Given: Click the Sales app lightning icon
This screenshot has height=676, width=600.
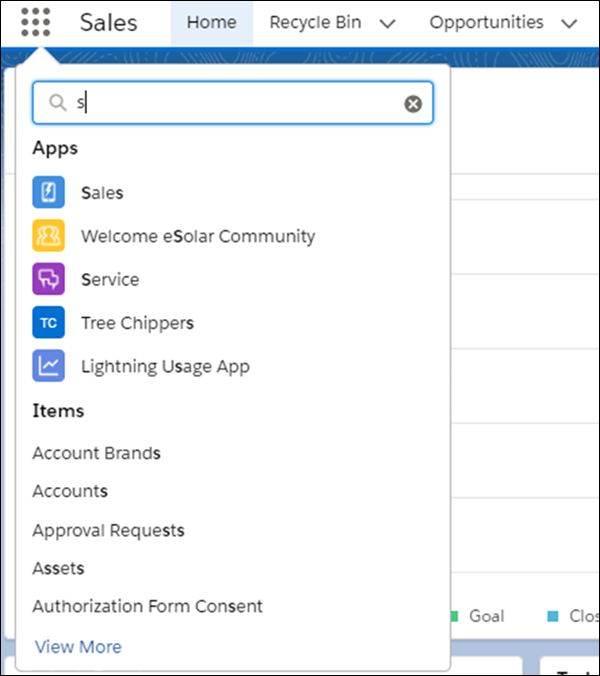Looking at the screenshot, I should [49, 192].
